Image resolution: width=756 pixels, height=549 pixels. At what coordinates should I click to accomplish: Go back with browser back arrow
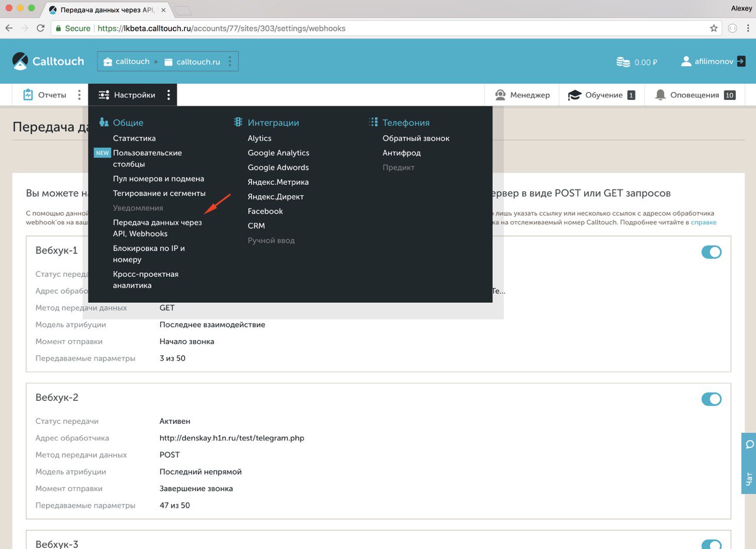pos(9,28)
